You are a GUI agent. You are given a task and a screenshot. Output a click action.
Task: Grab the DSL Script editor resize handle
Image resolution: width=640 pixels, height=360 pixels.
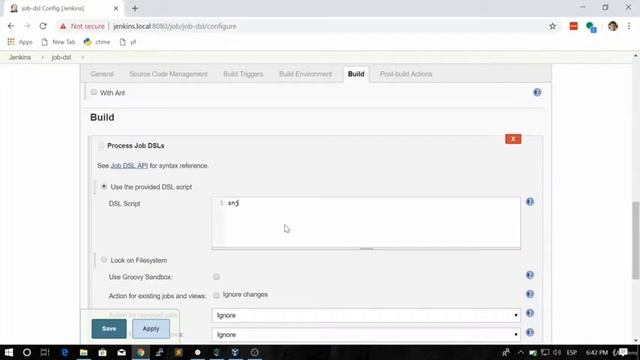pos(366,249)
